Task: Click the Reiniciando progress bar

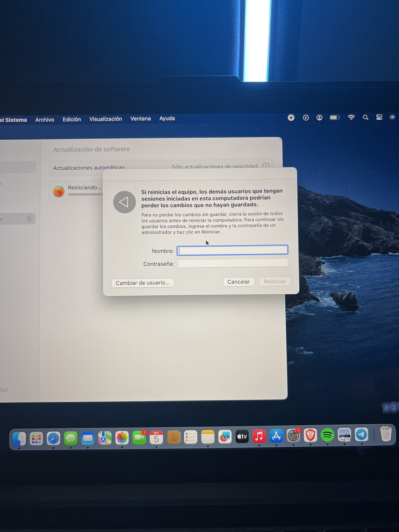Action: [85, 194]
